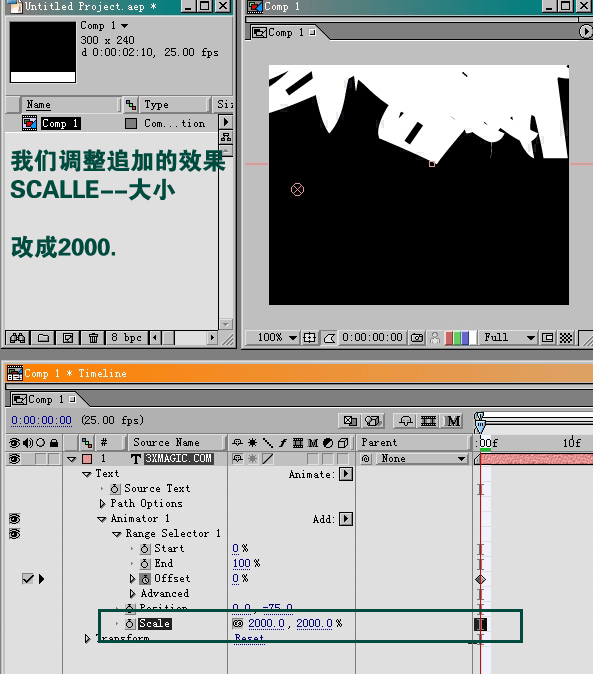Viewport: 593px width, 674px height.
Task: Create a new folder in Project window
Action: (x=43, y=338)
